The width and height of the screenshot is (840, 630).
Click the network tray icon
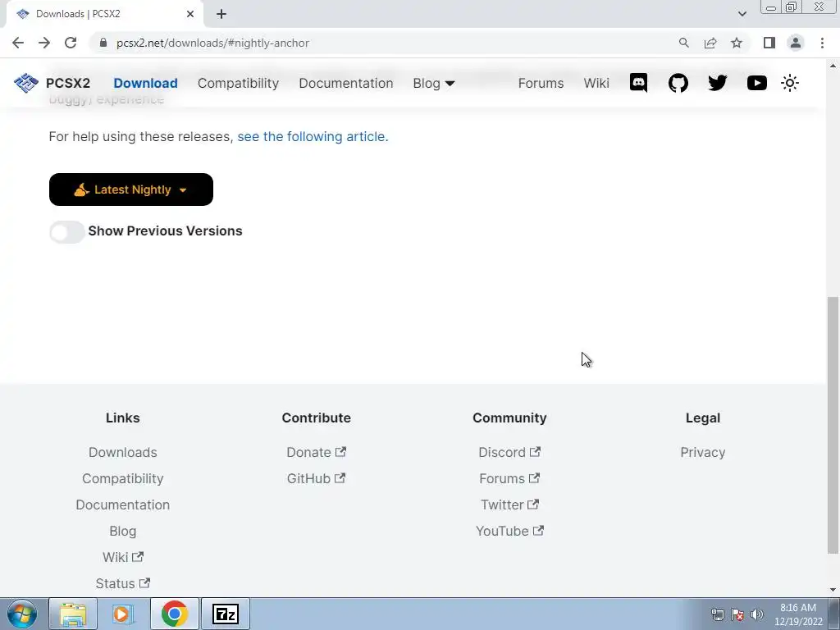(x=717, y=614)
